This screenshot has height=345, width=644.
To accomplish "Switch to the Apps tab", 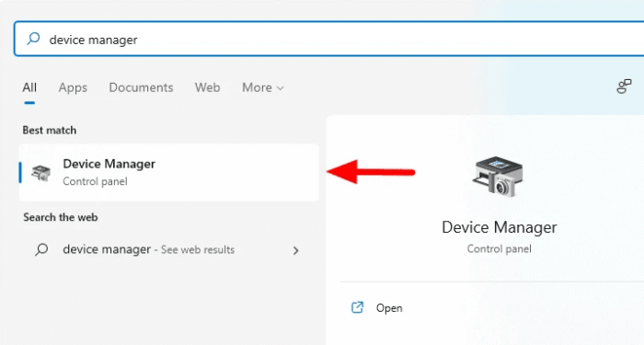I will [x=73, y=87].
